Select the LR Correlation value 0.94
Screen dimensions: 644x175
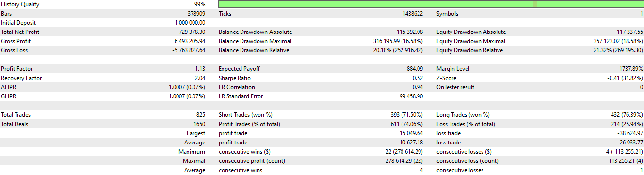click(418, 87)
